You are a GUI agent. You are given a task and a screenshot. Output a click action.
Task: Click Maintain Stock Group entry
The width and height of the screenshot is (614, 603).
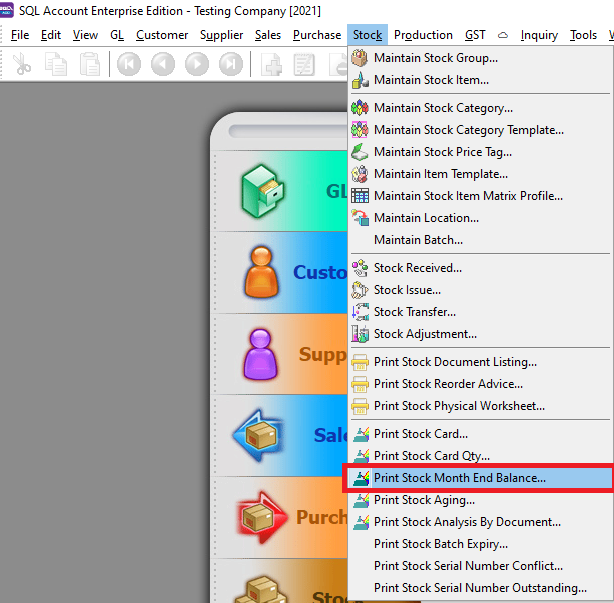[435, 58]
